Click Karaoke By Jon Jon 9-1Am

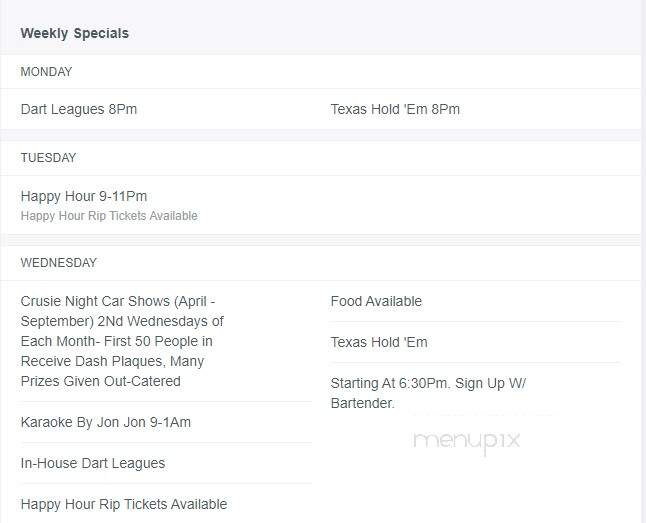(105, 422)
